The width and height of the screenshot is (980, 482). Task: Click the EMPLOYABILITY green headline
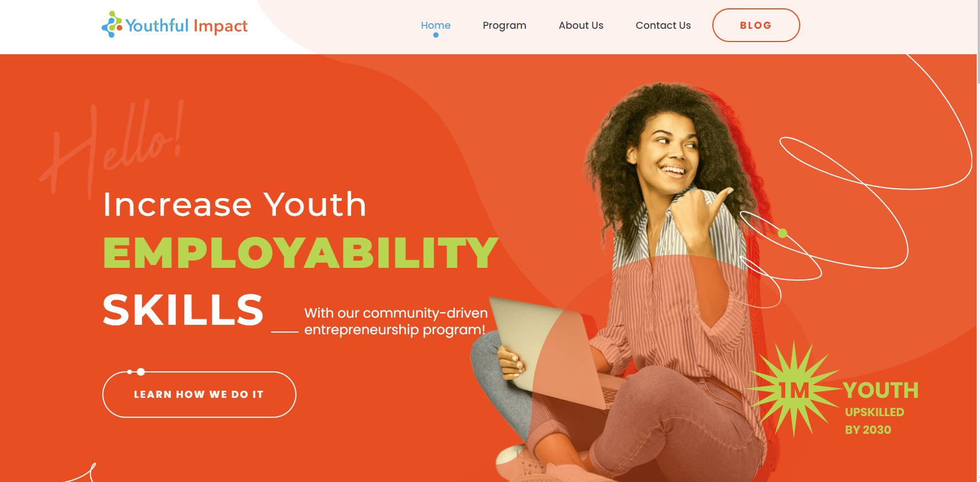tap(300, 252)
